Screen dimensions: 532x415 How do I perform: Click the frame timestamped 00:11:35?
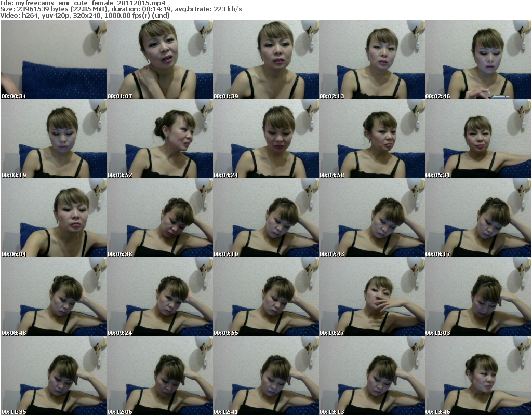coord(54,376)
